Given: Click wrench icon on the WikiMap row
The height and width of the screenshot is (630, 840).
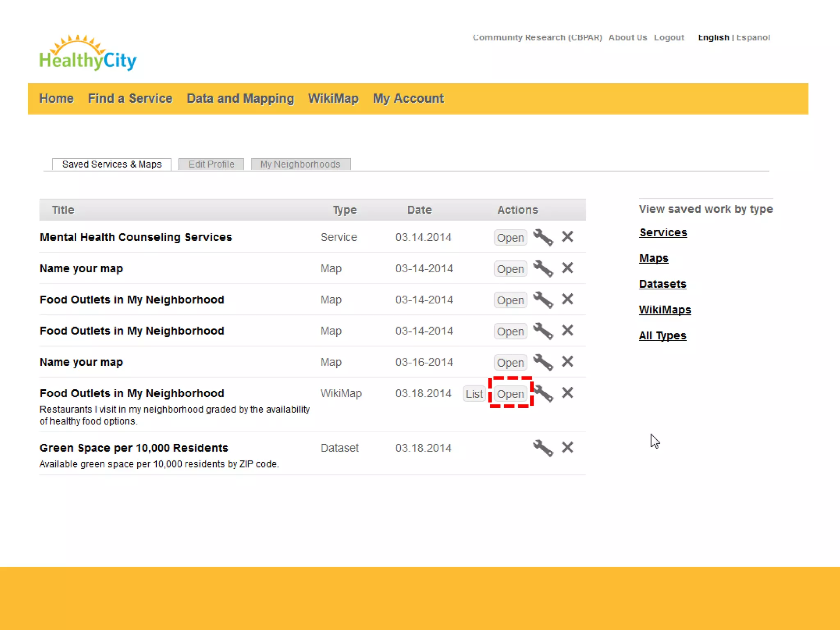Looking at the screenshot, I should click(544, 393).
